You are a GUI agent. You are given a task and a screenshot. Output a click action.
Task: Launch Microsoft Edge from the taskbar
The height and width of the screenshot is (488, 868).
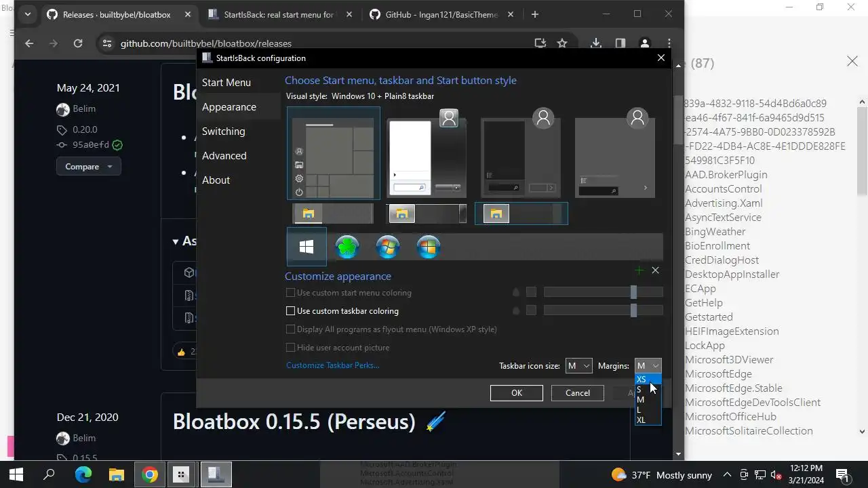click(83, 474)
